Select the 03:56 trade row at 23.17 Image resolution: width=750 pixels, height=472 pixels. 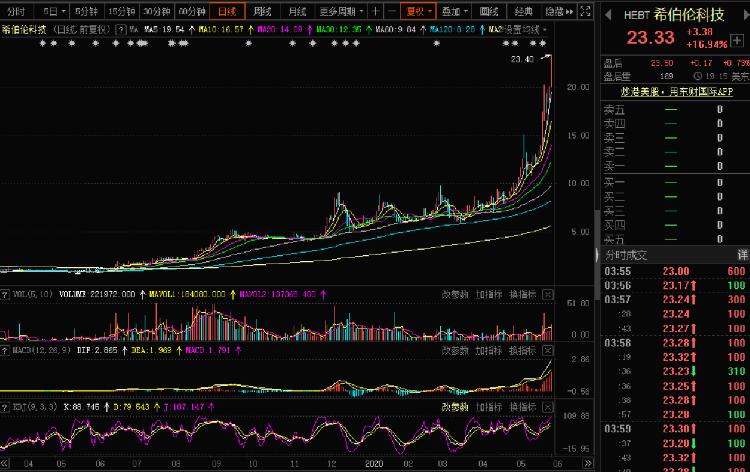coord(675,285)
